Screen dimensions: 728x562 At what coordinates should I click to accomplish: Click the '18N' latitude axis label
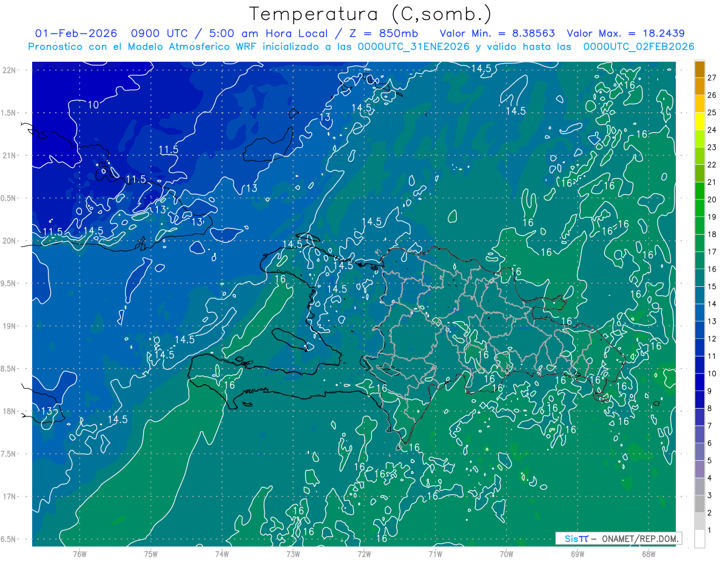(x=8, y=411)
